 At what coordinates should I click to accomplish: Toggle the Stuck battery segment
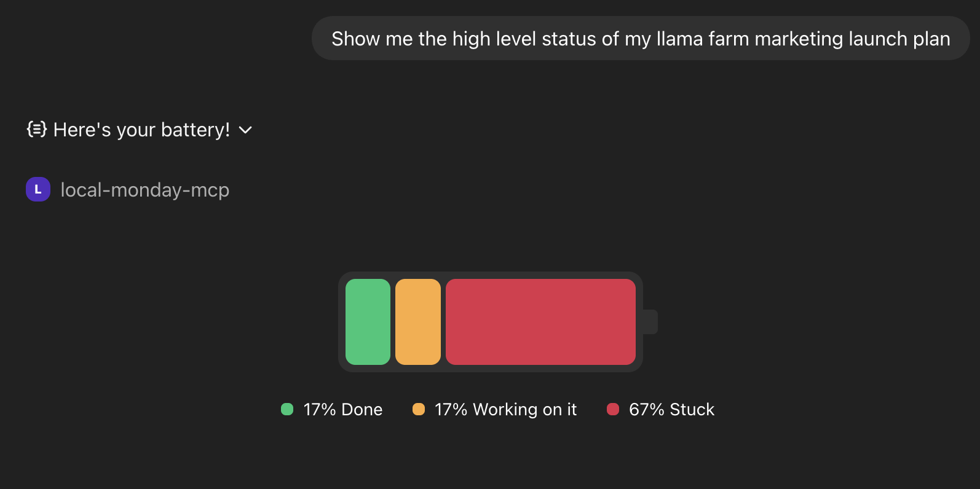point(540,321)
